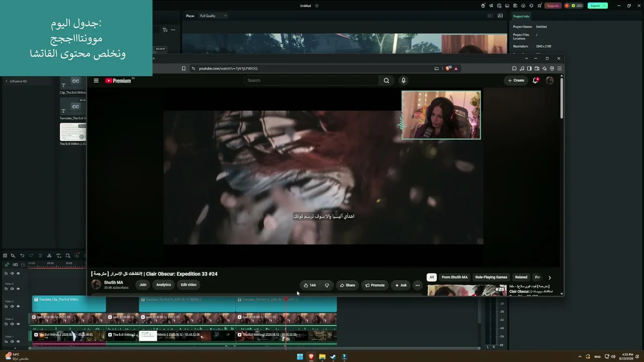644x362 pixels.
Task: Show more category chips with the right chevron
Action: 549,278
